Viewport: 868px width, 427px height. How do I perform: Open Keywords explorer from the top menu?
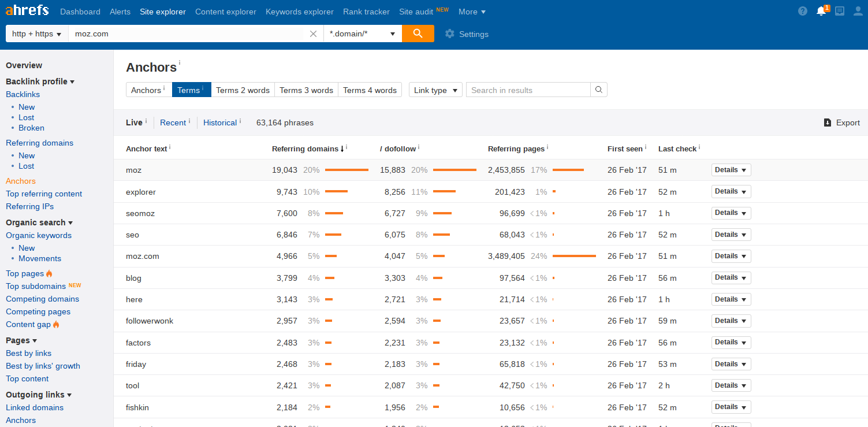(x=300, y=12)
